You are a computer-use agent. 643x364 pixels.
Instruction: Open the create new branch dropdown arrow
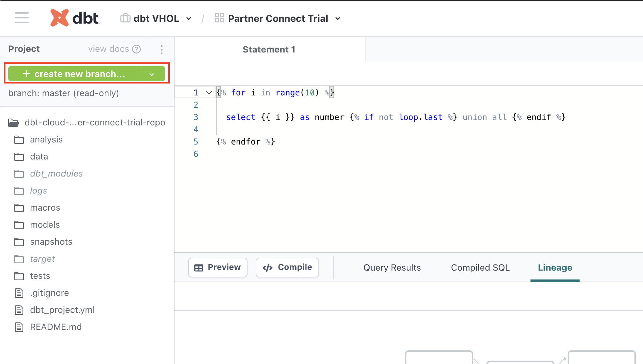point(152,74)
